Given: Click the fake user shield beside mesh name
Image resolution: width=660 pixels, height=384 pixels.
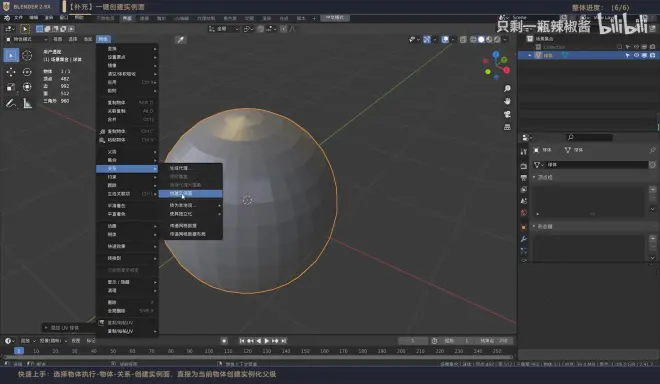Looking at the screenshot, I should [x=652, y=165].
